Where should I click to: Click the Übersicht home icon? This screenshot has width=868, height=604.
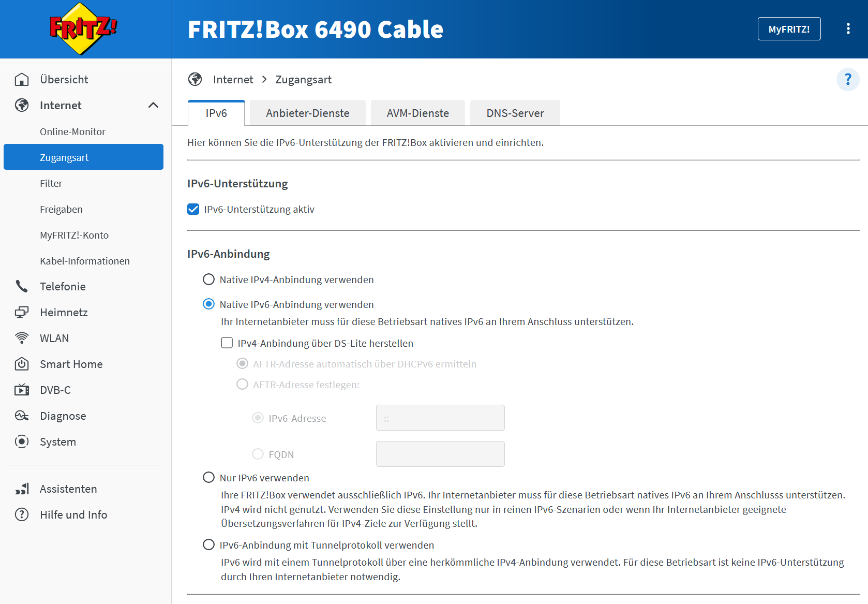coord(22,79)
